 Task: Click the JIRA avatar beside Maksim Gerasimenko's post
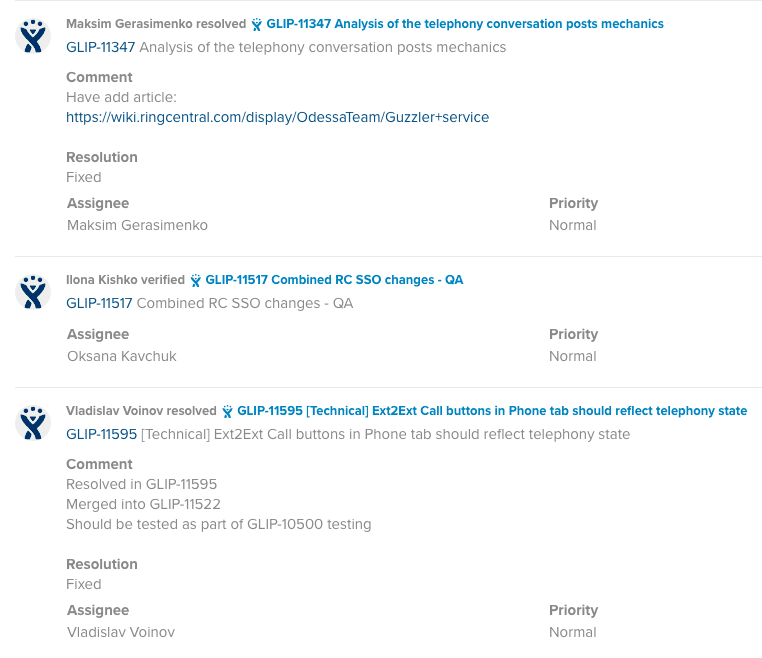pyautogui.click(x=33, y=36)
